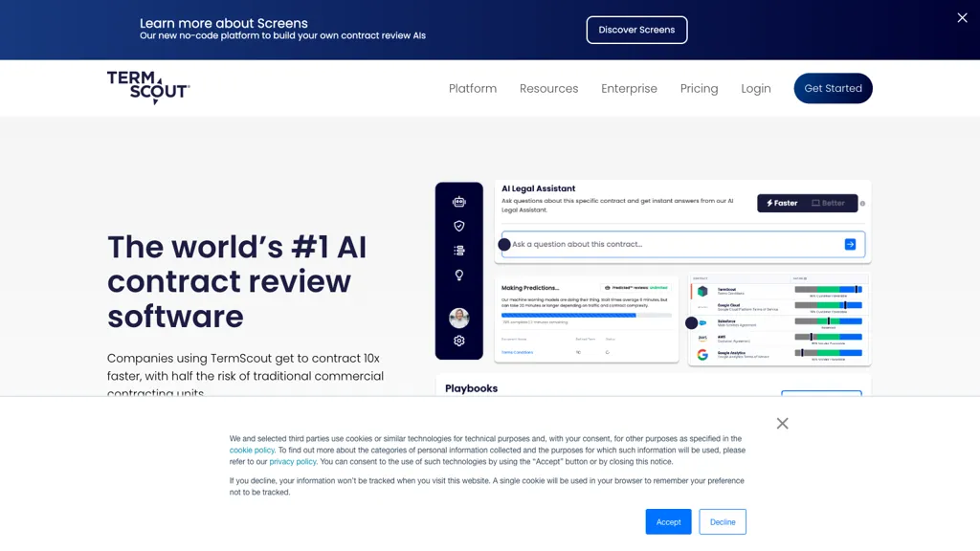The image size is (980, 551).
Task: Switch to Better mode
Action: pyautogui.click(x=828, y=203)
